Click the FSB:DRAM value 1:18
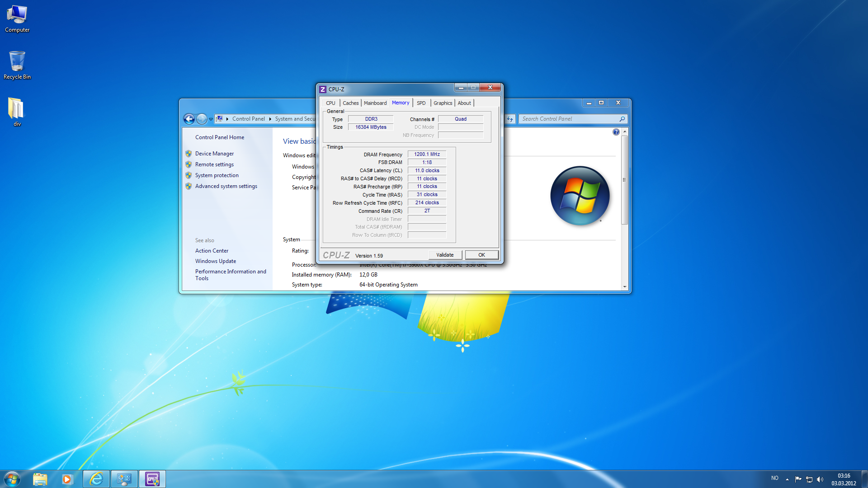Image resolution: width=868 pixels, height=488 pixels. point(427,162)
